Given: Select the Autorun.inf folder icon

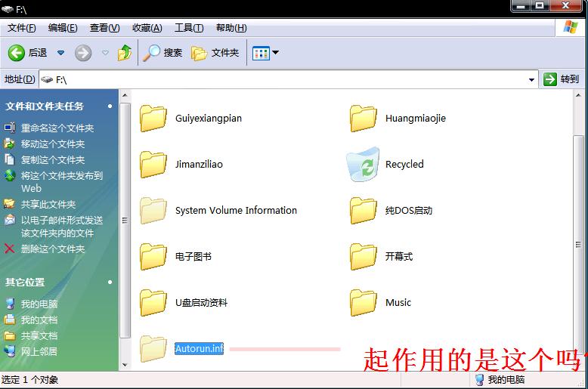Looking at the screenshot, I should [x=153, y=349].
